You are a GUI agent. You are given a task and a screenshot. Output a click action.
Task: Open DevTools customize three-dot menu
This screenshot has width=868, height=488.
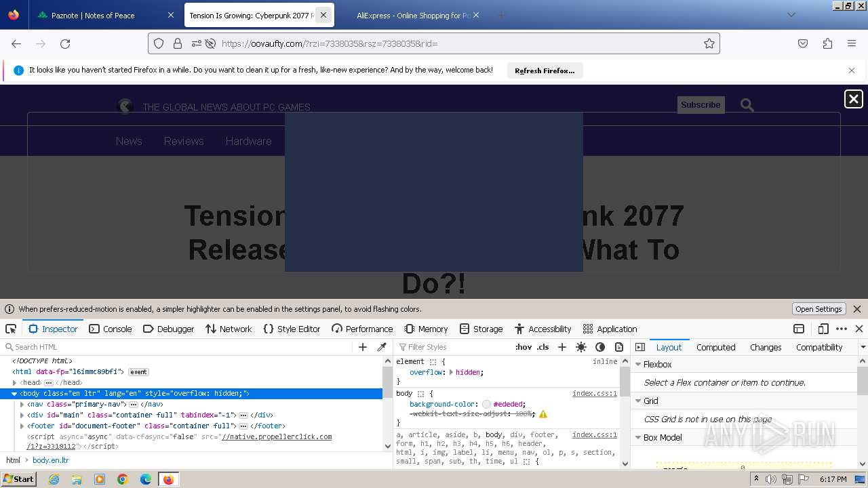842,329
